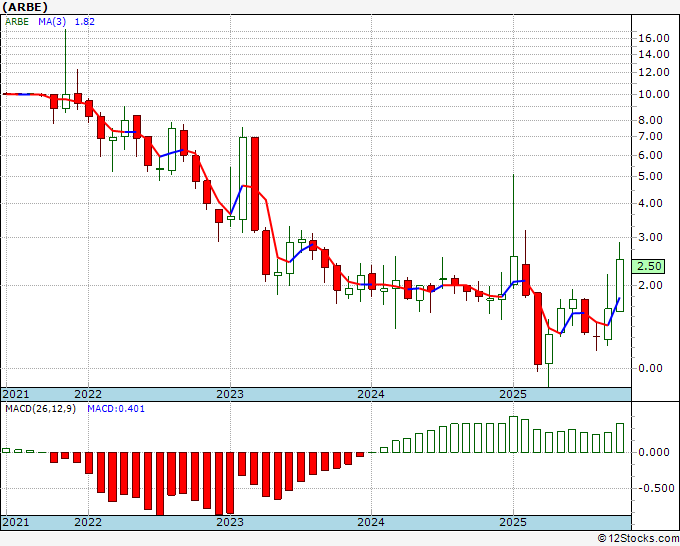Viewport: 680px width, 546px height.
Task: Click 2025 on the MACD panel time axis
Action: coord(513,522)
